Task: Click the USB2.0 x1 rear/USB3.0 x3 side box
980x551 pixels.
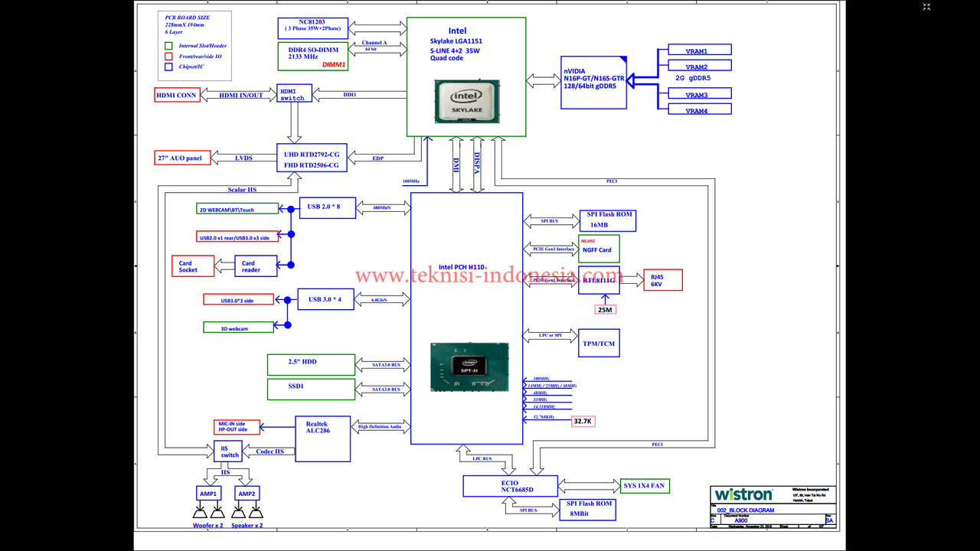Action: point(237,236)
